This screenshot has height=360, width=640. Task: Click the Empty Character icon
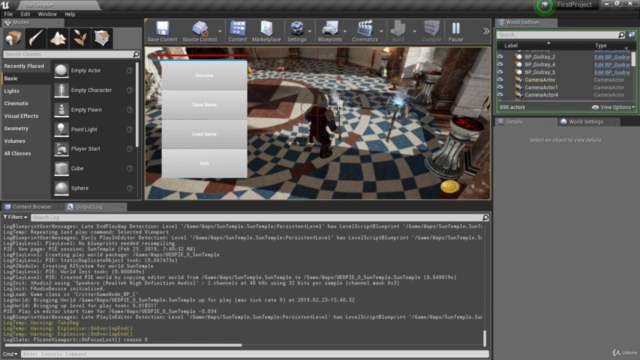61,90
